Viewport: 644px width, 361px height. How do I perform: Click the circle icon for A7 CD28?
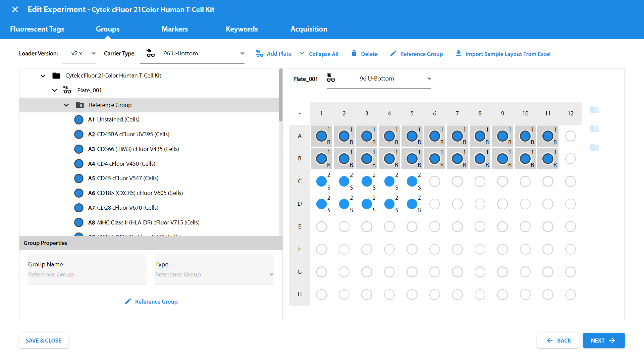[79, 208]
